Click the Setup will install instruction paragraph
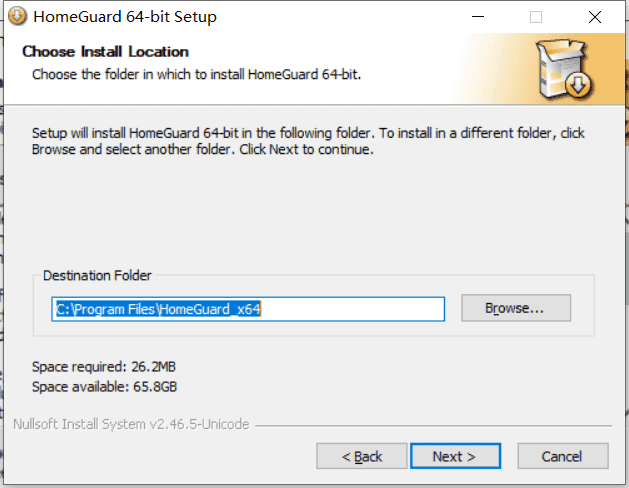Image resolution: width=629 pixels, height=488 pixels. 308,141
